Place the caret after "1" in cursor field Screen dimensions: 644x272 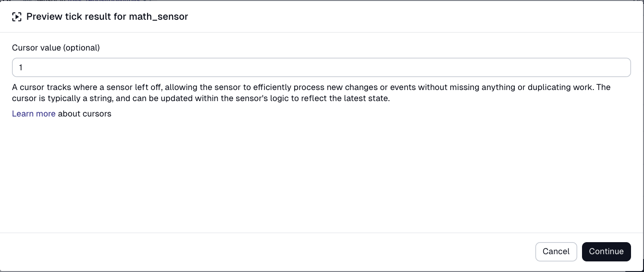tap(24, 67)
